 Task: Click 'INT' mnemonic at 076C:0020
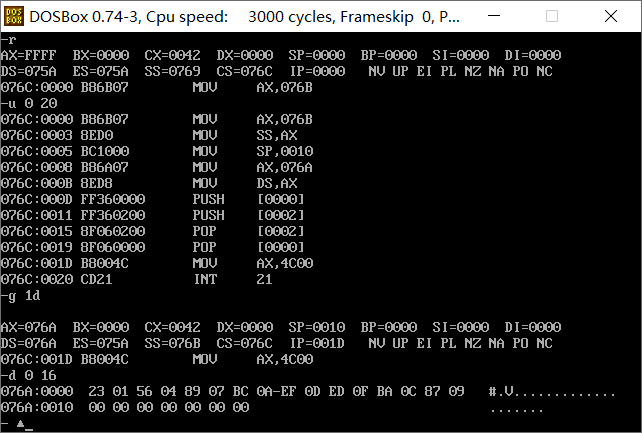[205, 279]
